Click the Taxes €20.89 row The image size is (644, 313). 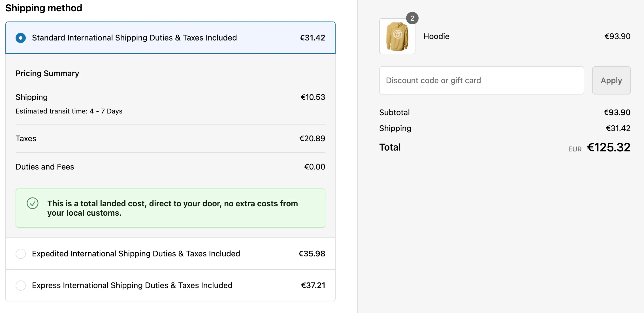click(170, 139)
